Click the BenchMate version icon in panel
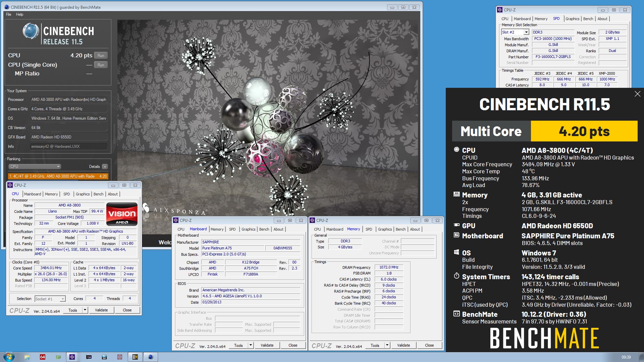644x362 pixels. click(x=457, y=314)
